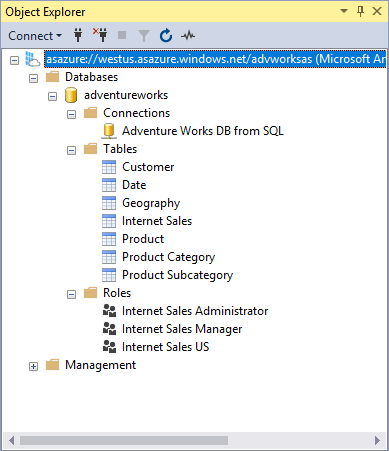Click the Geography table icon

pyautogui.click(x=109, y=203)
